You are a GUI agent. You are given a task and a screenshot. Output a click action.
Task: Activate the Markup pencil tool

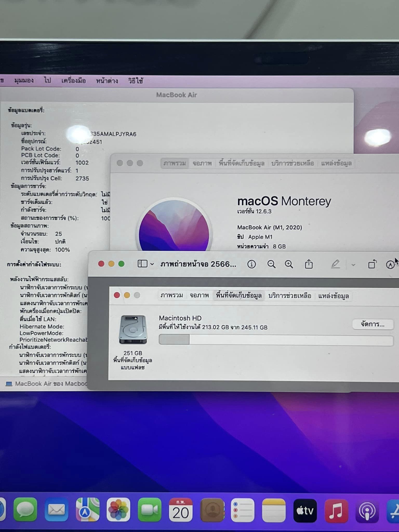tap(335, 264)
